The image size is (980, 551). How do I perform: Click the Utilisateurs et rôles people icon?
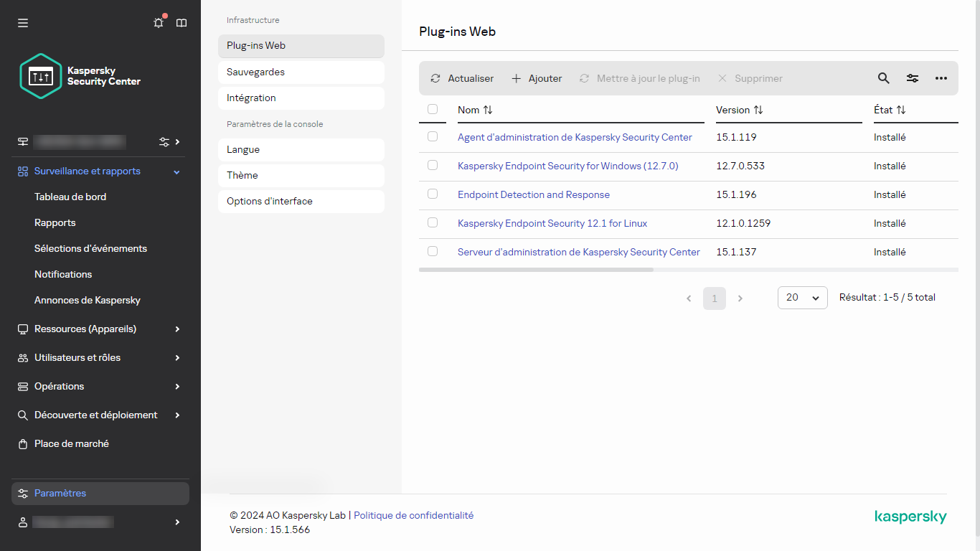tap(23, 357)
